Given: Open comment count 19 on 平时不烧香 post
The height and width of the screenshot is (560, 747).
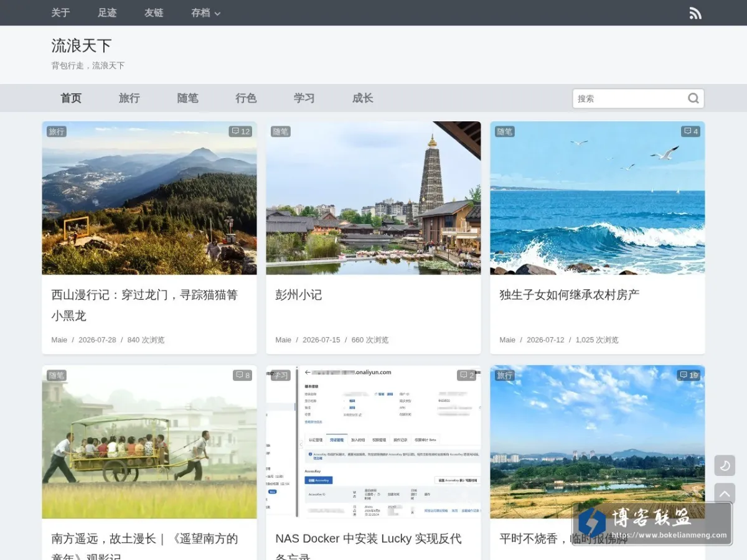Looking at the screenshot, I should coord(688,375).
